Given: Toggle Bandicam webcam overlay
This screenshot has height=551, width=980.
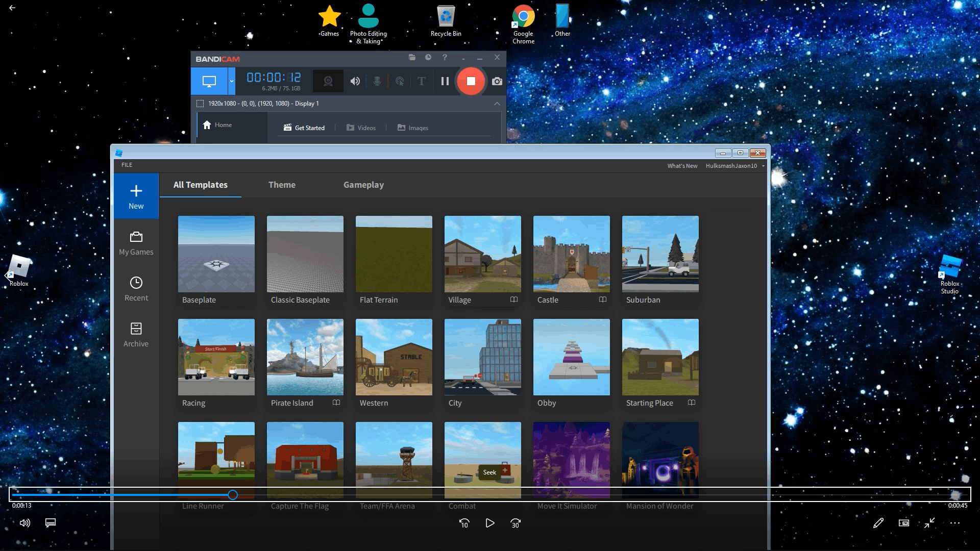Looking at the screenshot, I should point(328,81).
